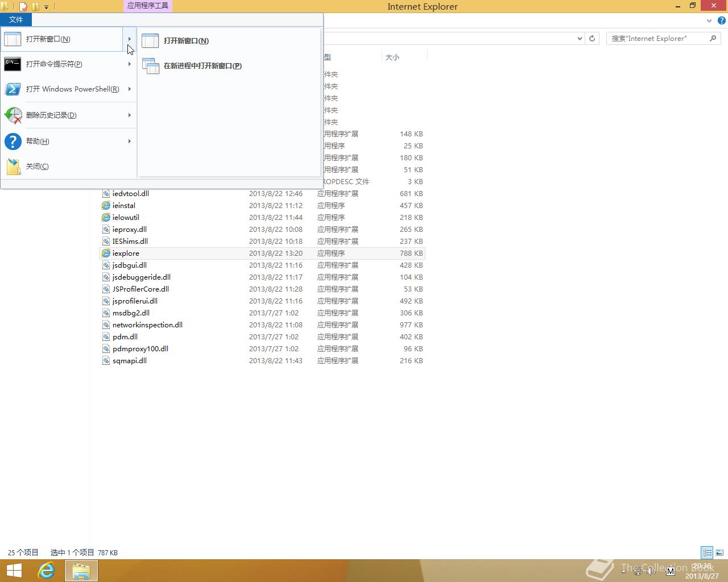Image resolution: width=728 pixels, height=582 pixels.
Task: Select the file JSProfilerCore.dll
Action: tap(140, 289)
